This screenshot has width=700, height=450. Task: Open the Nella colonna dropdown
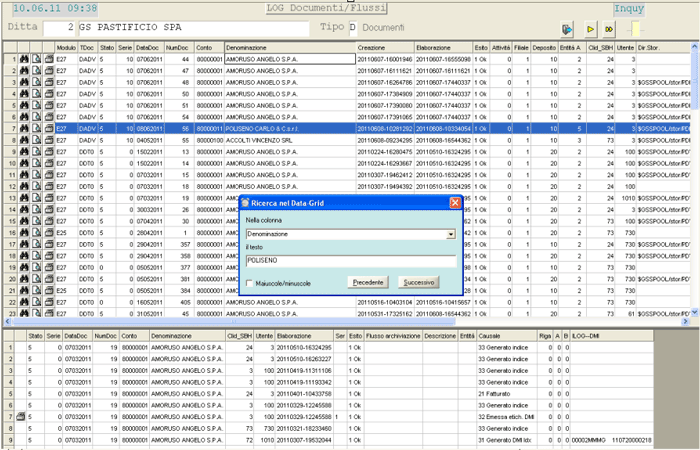tap(451, 233)
